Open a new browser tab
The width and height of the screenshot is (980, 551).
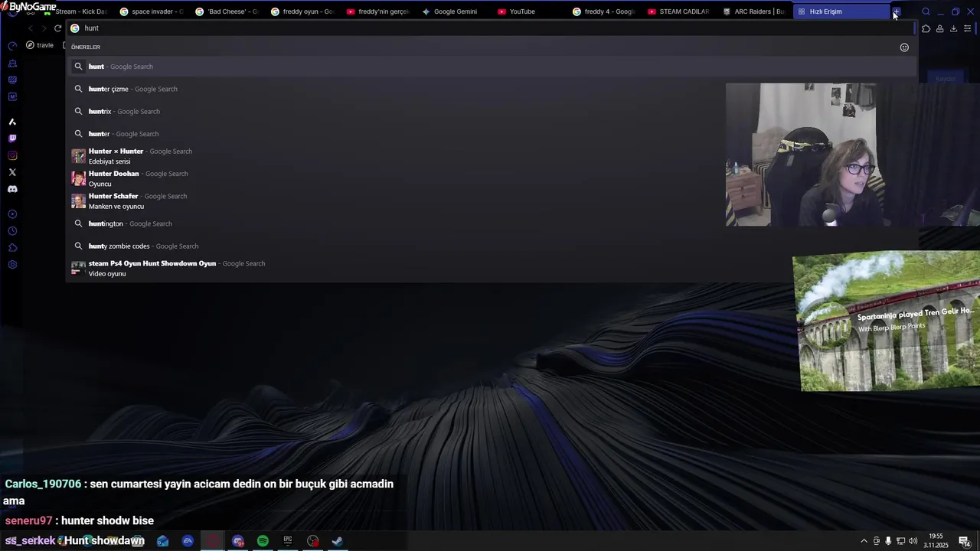[x=896, y=11]
